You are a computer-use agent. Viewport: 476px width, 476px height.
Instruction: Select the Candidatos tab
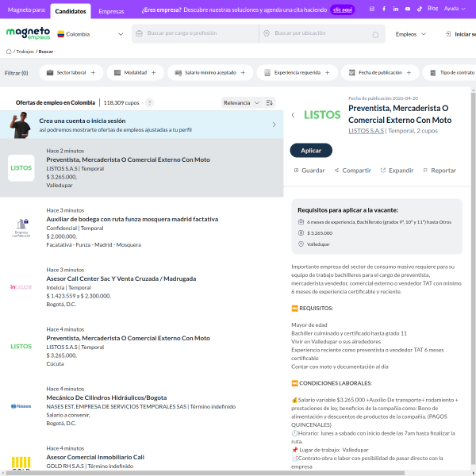pos(71,11)
